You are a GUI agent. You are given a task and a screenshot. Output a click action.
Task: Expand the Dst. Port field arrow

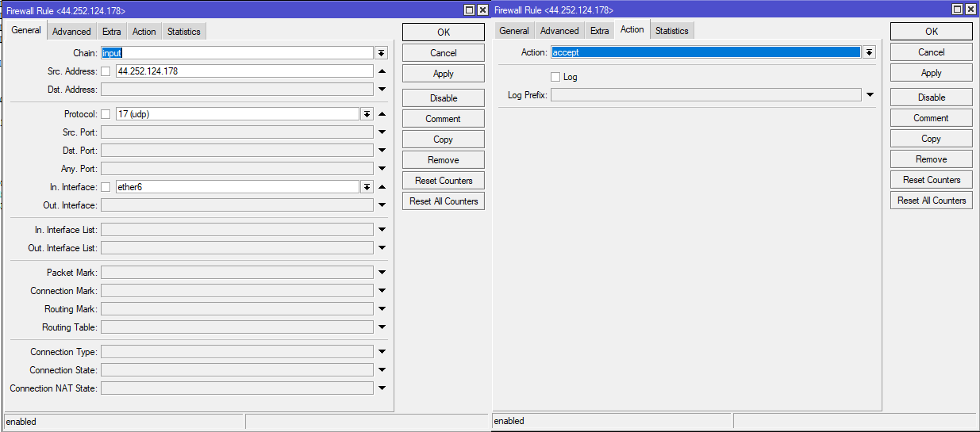tap(382, 151)
